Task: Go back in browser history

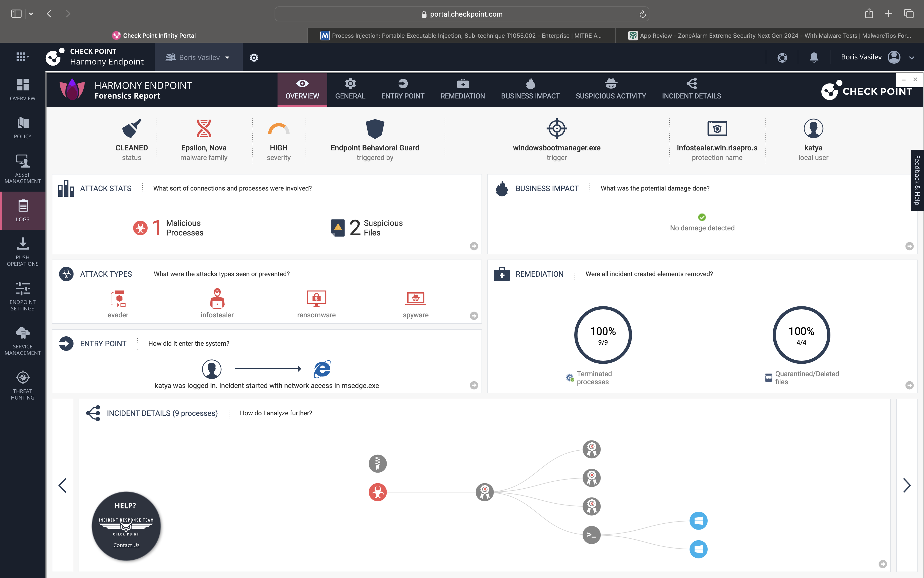Action: 49,14
